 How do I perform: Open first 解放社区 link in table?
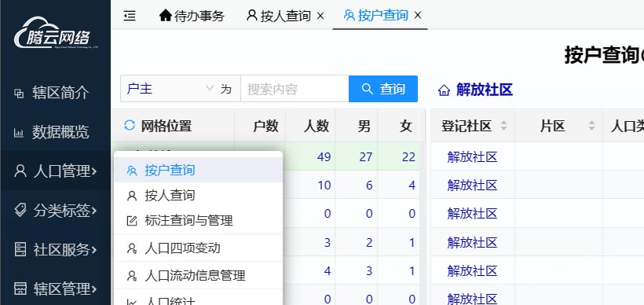(x=472, y=156)
